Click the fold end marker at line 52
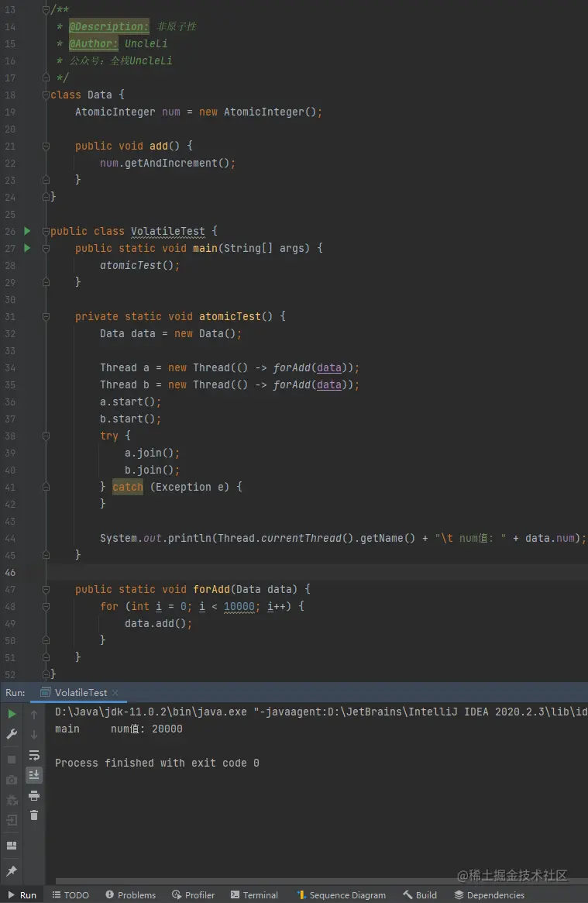Viewport: 588px width, 903px height. 46,674
